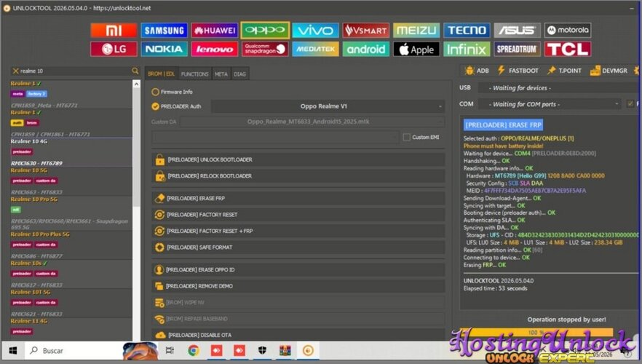The image size is (642, 364).
Task: Click [PRELOADER] ERASE OPPO ID button
Action: (298, 270)
